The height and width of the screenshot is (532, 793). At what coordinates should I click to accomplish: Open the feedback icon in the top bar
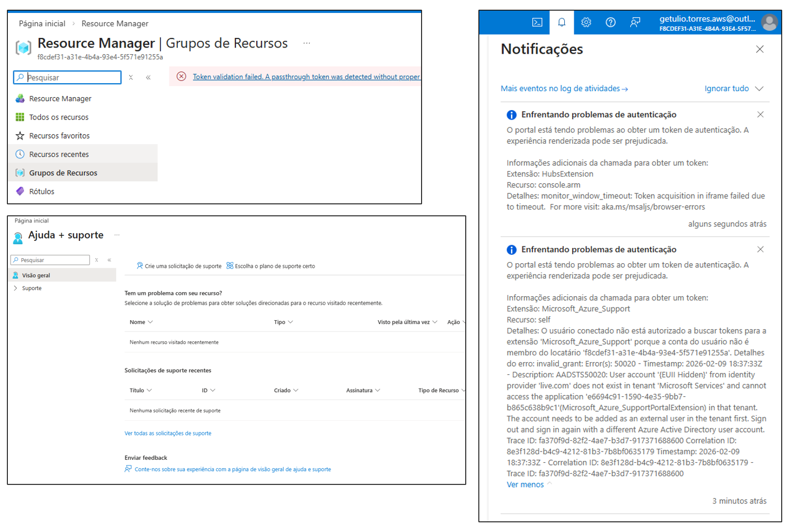(x=635, y=22)
